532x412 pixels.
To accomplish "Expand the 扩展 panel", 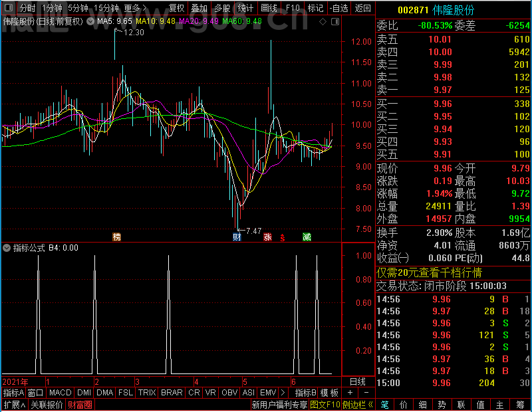I will tap(15, 405).
